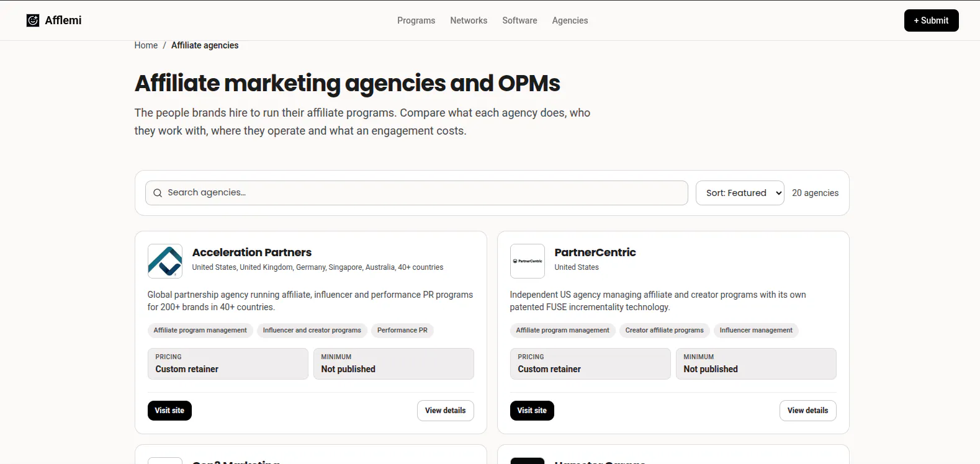Click the + Submit button
The width and height of the screenshot is (980, 464).
(932, 20)
